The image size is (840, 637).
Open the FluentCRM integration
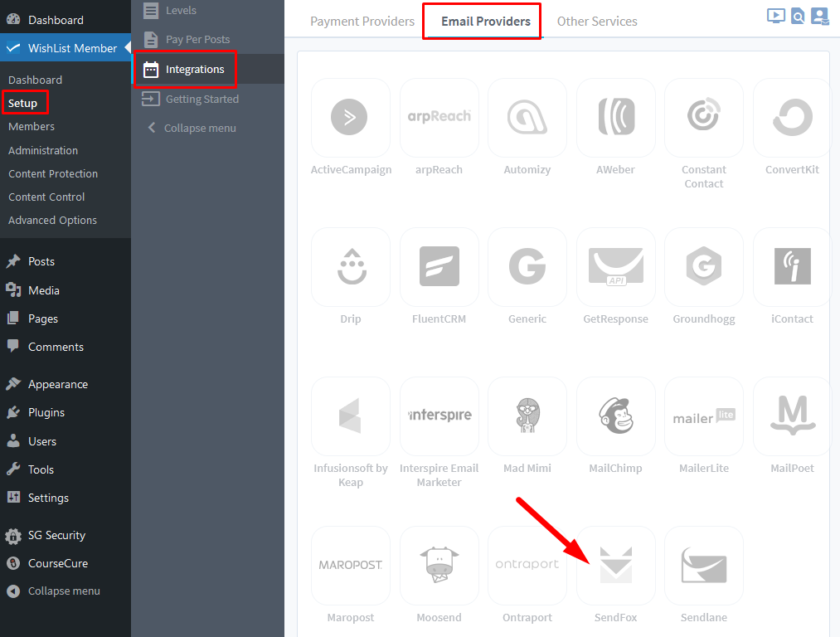pyautogui.click(x=439, y=267)
